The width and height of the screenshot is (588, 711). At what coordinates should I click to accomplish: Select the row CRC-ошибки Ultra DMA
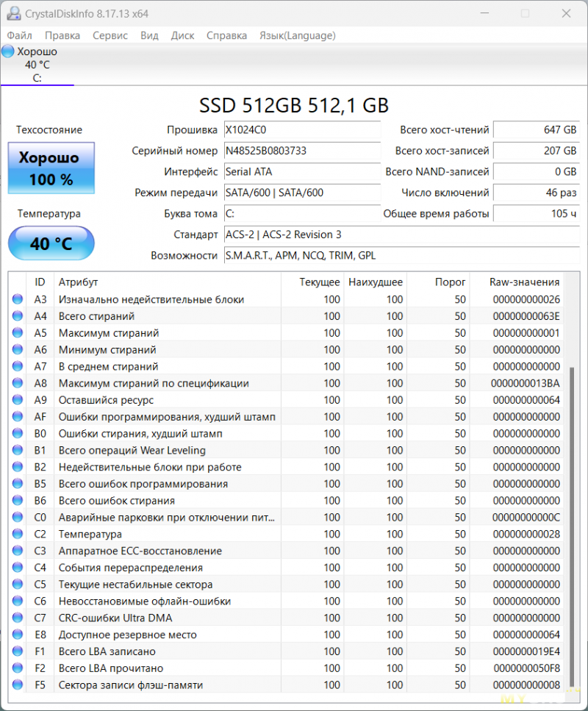coord(286,618)
